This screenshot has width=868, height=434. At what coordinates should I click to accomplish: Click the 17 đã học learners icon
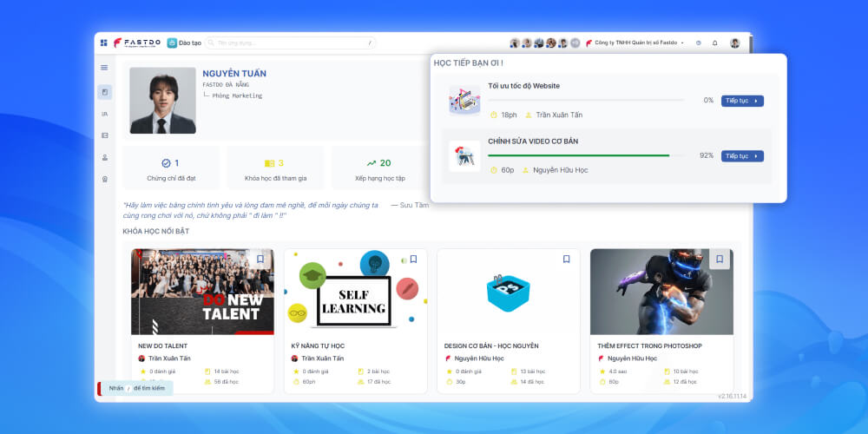pyautogui.click(x=360, y=382)
